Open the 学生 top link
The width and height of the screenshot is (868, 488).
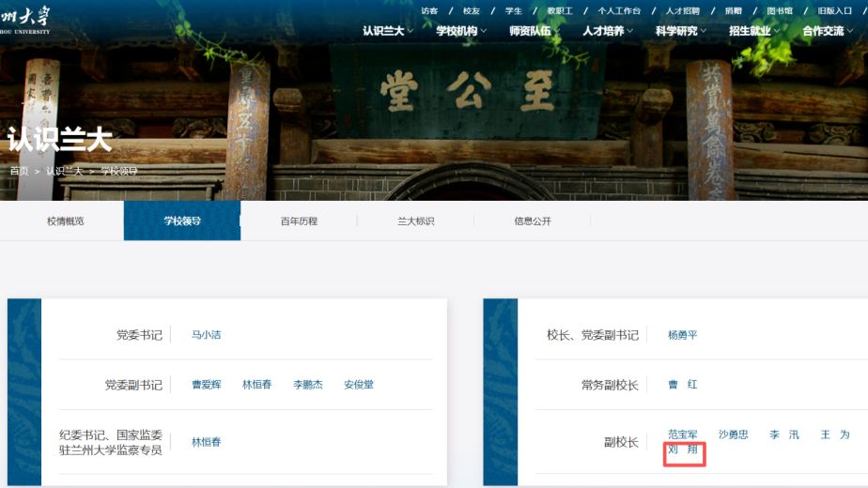513,10
